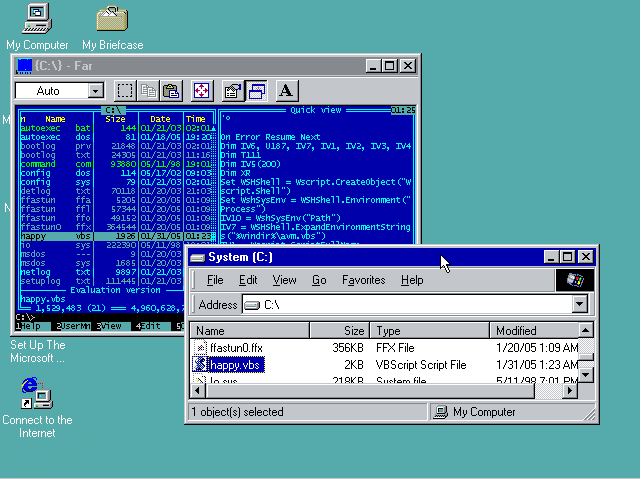Open console Properties icon in Far toolbar

[x=233, y=91]
